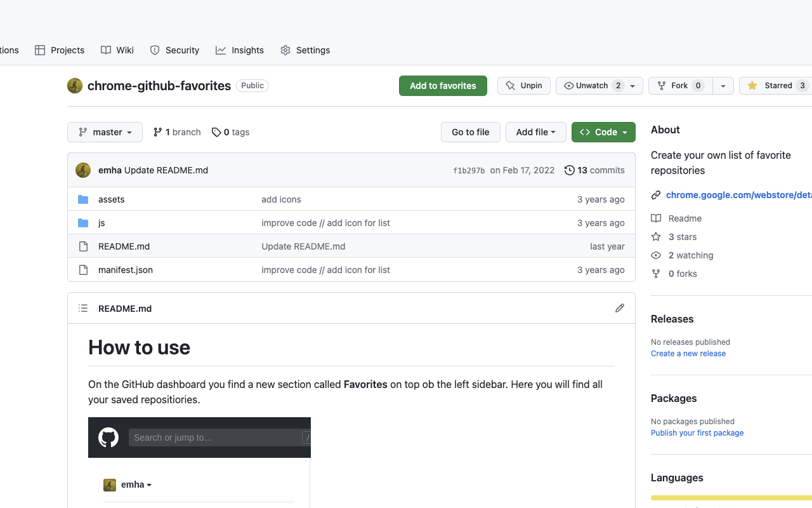Open README table of contents icon
This screenshot has width=812, height=508.
(83, 309)
